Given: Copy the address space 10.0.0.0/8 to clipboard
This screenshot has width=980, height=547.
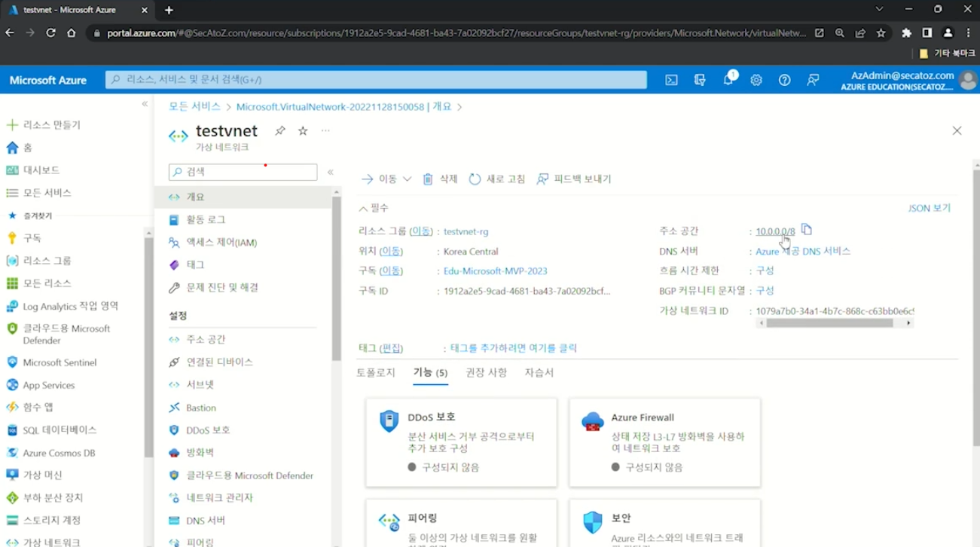Looking at the screenshot, I should [807, 230].
